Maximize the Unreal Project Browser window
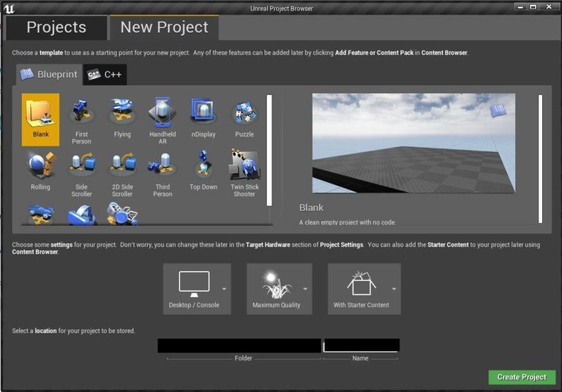562x392 pixels. pyautogui.click(x=533, y=7)
